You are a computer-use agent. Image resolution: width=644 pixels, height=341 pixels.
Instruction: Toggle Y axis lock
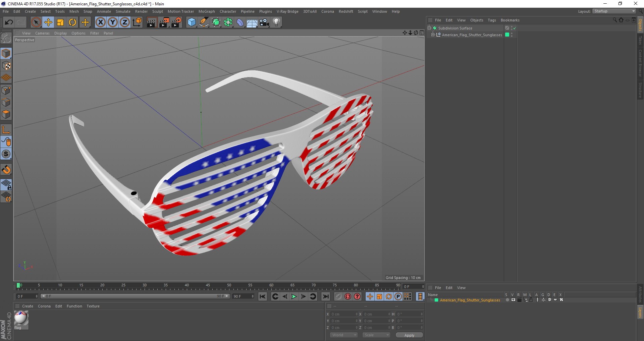(x=113, y=22)
